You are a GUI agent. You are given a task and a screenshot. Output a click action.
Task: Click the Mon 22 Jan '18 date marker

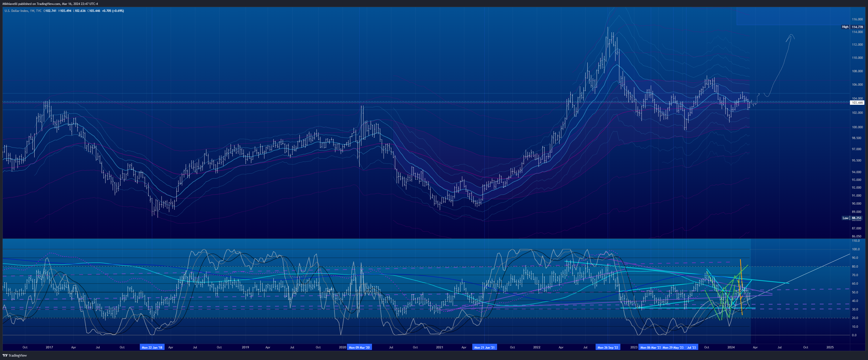[152, 347]
